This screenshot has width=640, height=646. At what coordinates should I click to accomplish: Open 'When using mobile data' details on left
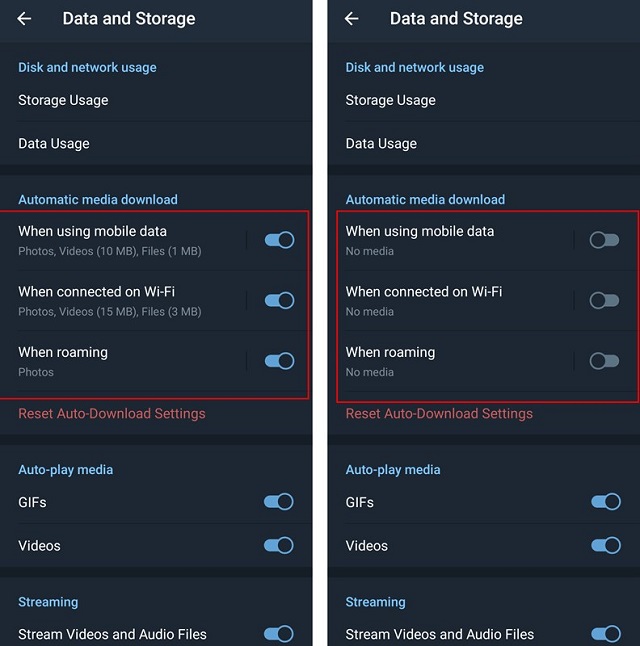pyautogui.click(x=123, y=240)
